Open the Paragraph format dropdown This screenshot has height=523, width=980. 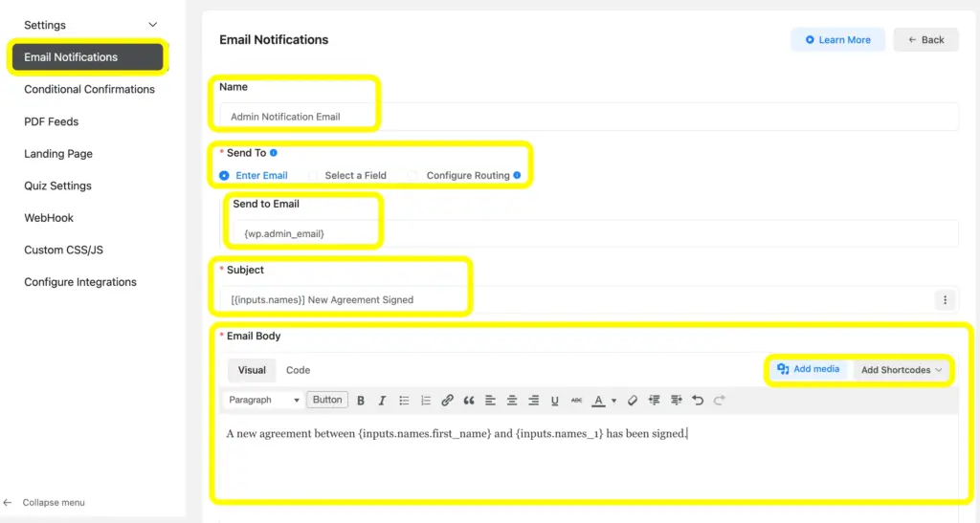point(264,400)
